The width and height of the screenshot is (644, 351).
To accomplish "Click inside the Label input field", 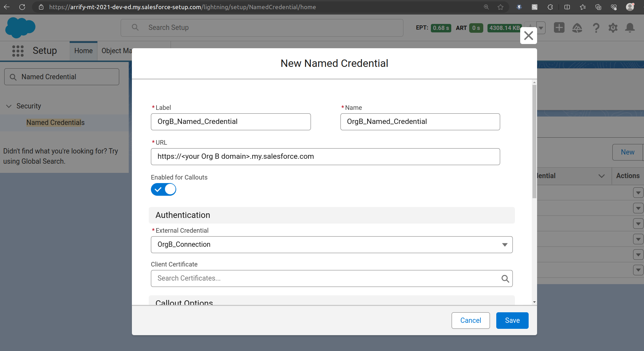I will click(x=230, y=121).
